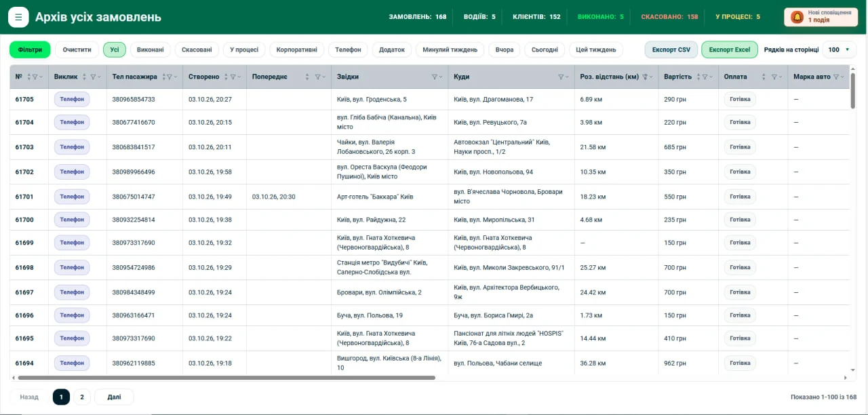
Task: Open filter funnel of Створено column
Action: (x=233, y=77)
